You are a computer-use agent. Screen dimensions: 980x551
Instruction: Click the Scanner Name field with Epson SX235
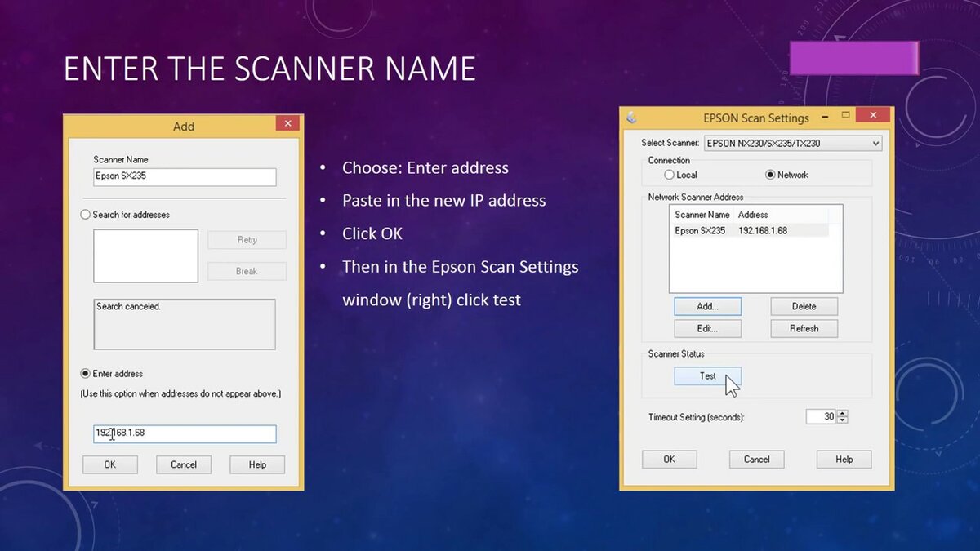pyautogui.click(x=185, y=177)
